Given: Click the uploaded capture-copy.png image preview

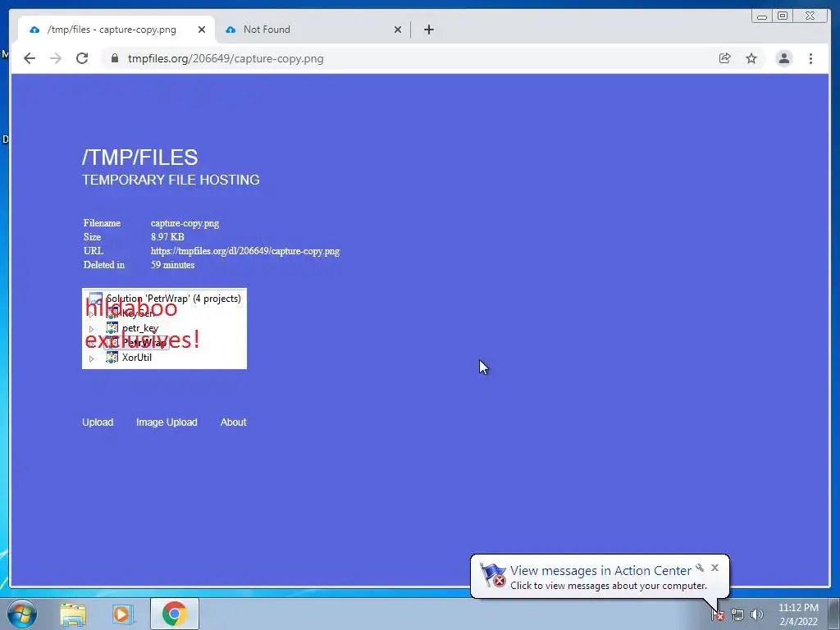Looking at the screenshot, I should click(x=164, y=328).
